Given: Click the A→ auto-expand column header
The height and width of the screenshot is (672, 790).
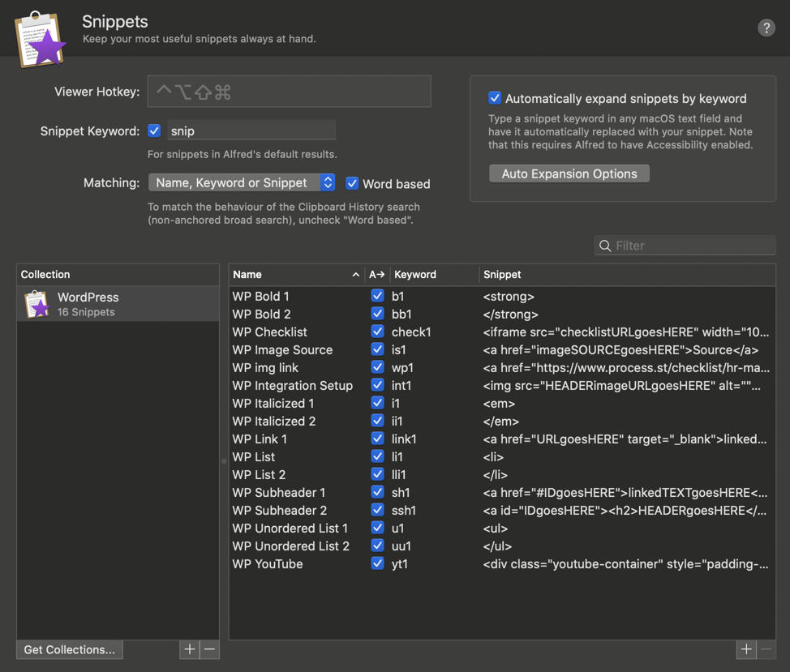Looking at the screenshot, I should pos(376,274).
